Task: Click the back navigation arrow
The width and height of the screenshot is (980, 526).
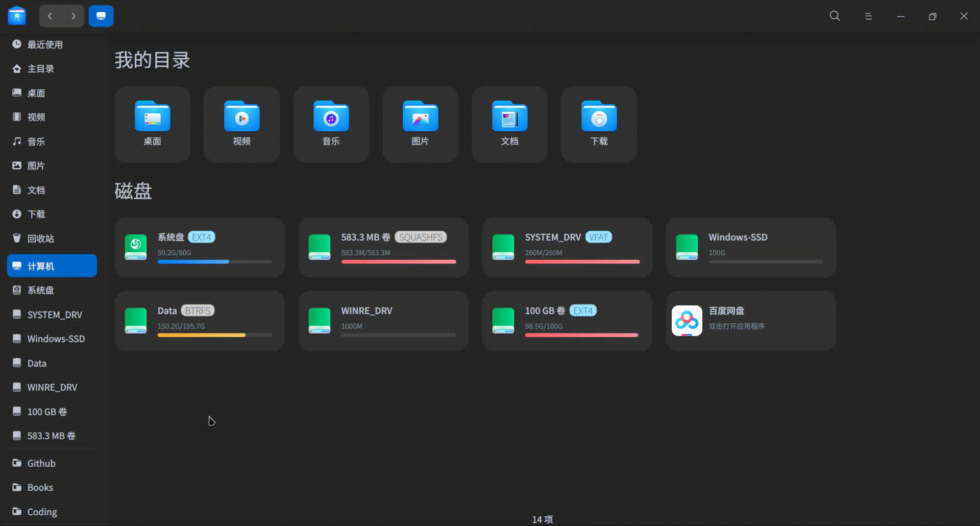Action: (x=50, y=16)
